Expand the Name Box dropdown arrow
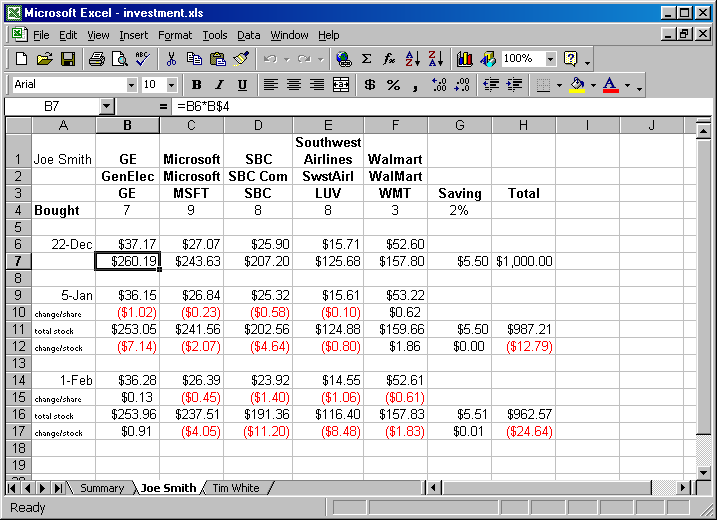 pyautogui.click(x=106, y=107)
